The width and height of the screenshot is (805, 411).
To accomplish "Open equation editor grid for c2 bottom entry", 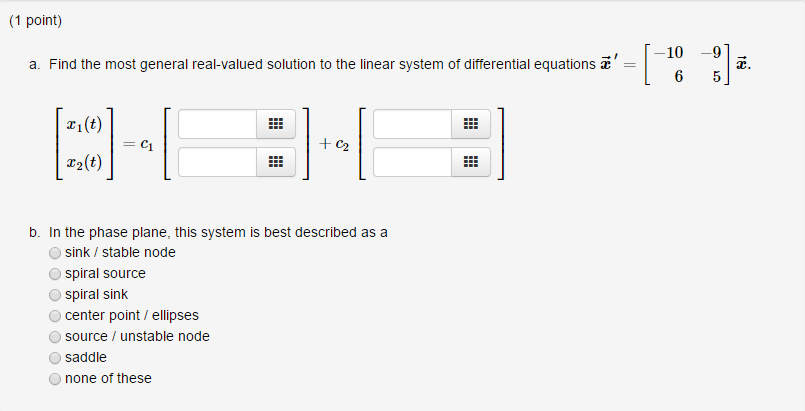I will pos(471,162).
